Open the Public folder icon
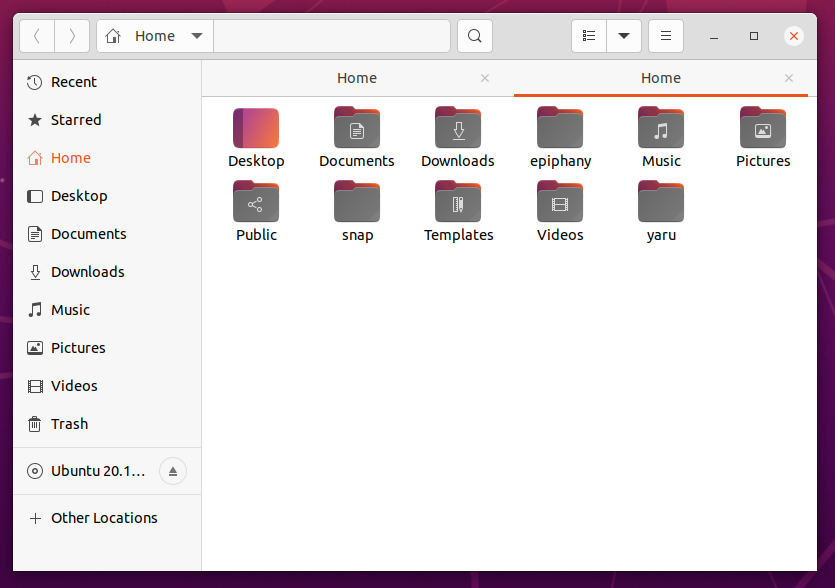 256,202
